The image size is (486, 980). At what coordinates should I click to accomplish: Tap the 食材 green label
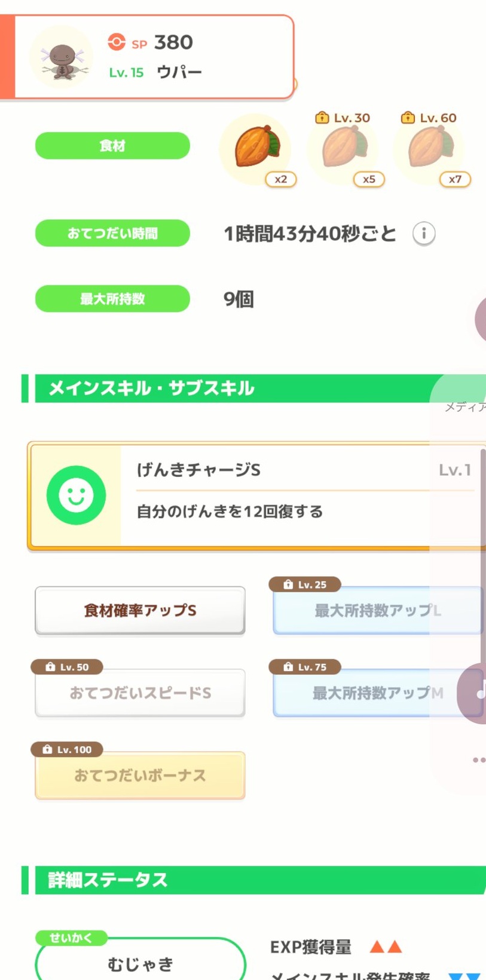112,146
